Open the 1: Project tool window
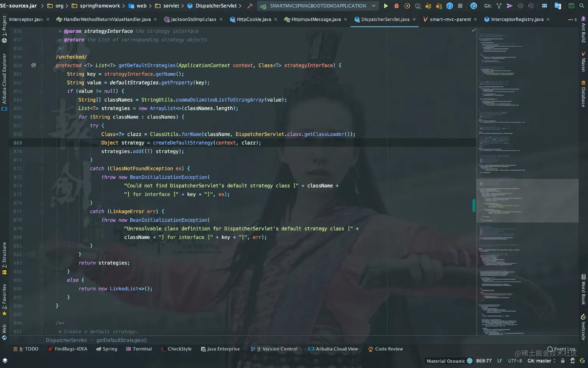Image resolution: width=588 pixels, height=368 pixels. click(4, 29)
